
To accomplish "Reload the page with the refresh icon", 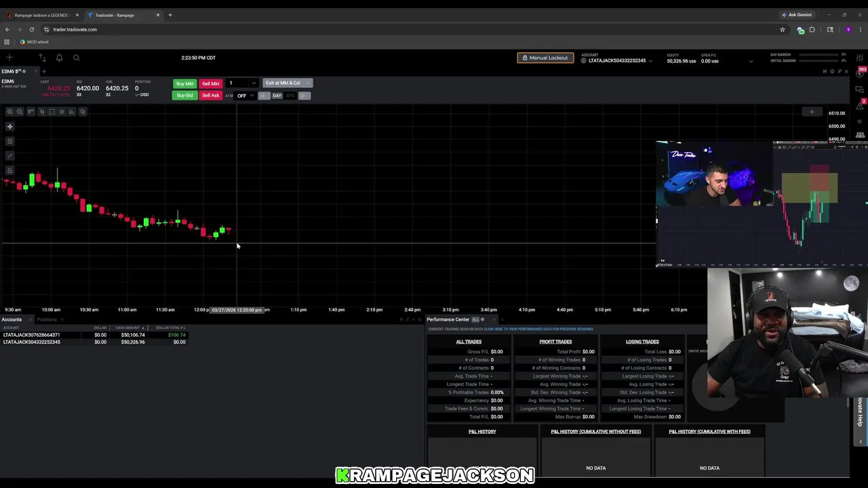I will [31, 29].
